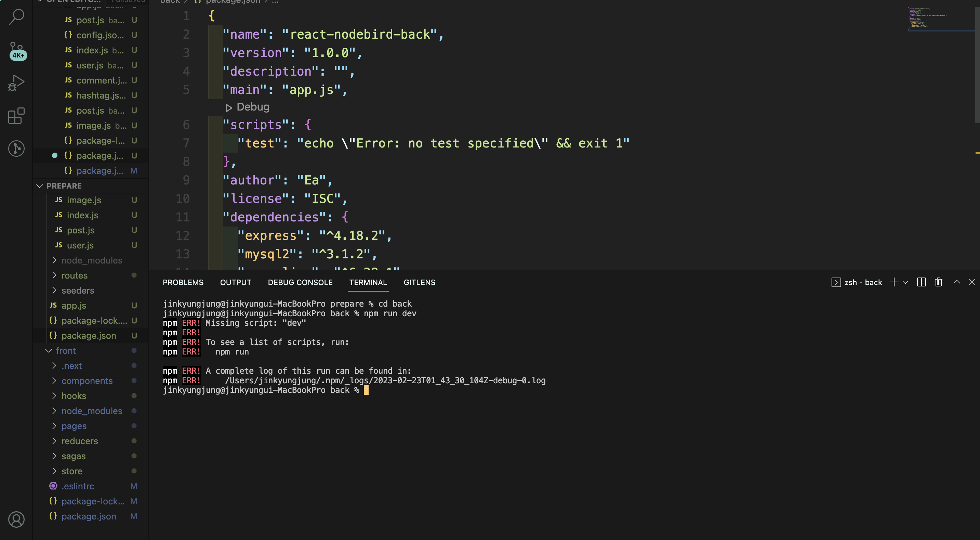Open app.js in the back folder
Screen dimensions: 980x540
[91, 305]
